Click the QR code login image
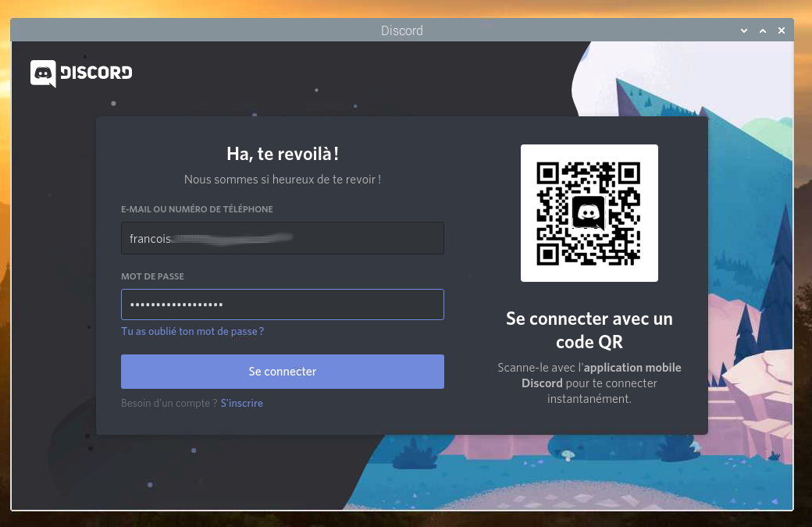Viewport: 812px width, 527px height. 589,213
